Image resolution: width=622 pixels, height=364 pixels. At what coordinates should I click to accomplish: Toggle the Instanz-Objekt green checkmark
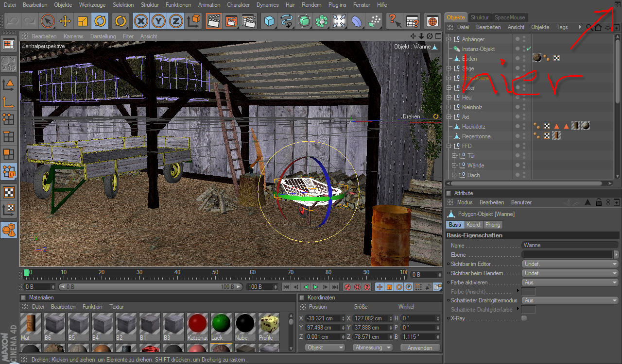[528, 49]
